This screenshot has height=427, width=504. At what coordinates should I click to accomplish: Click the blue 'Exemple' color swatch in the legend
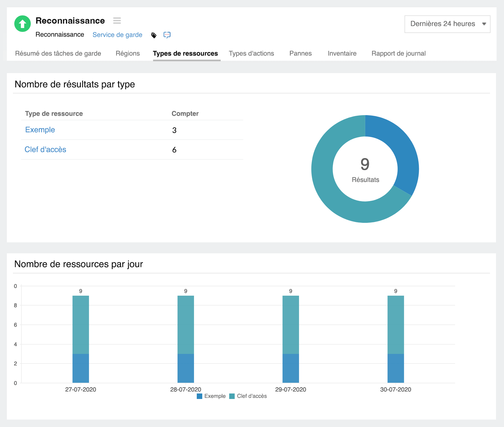click(199, 396)
